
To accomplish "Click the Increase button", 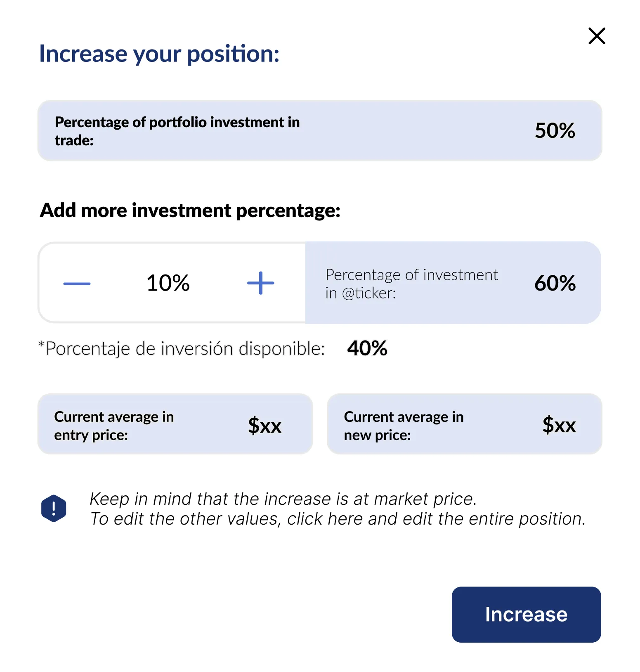I will tap(526, 614).
